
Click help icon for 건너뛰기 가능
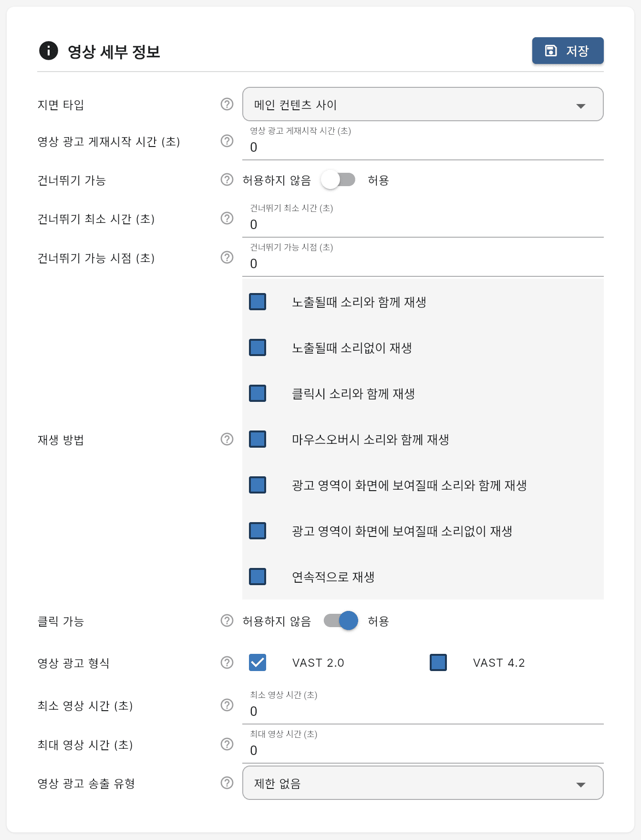(x=227, y=179)
